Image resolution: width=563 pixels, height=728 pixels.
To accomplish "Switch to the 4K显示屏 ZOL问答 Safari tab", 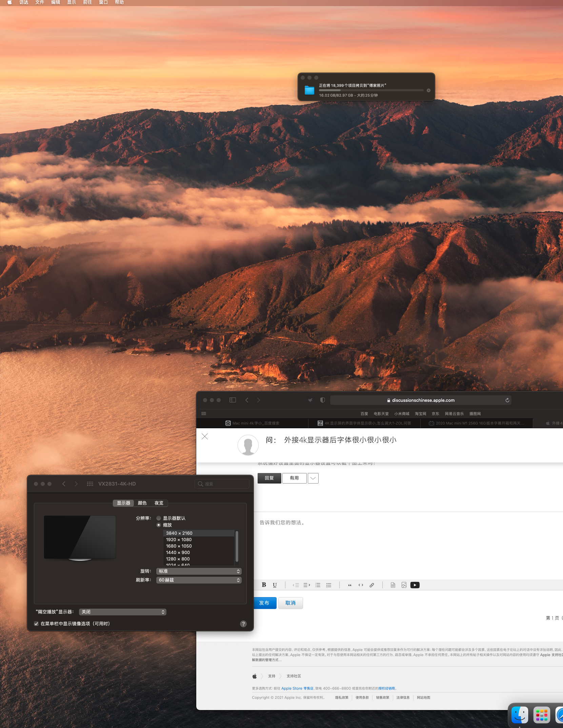I will click(x=364, y=423).
